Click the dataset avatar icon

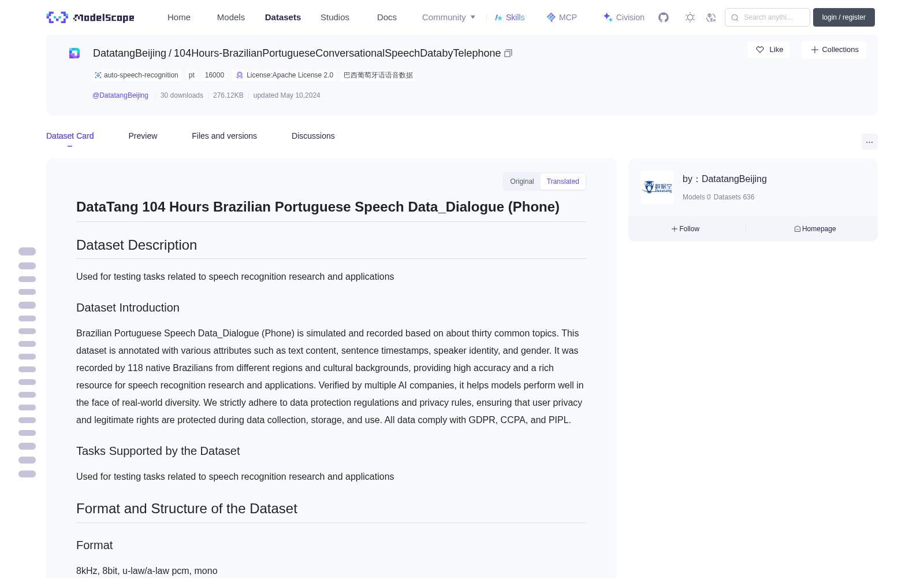(x=74, y=53)
